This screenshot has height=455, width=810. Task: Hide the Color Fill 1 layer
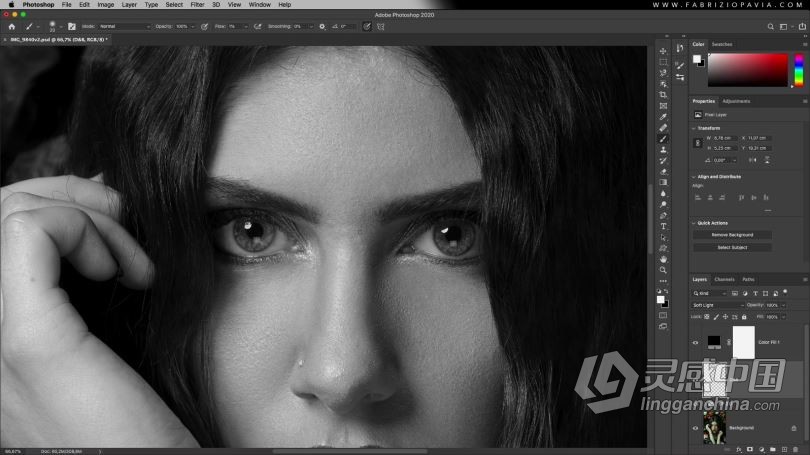pyautogui.click(x=695, y=342)
